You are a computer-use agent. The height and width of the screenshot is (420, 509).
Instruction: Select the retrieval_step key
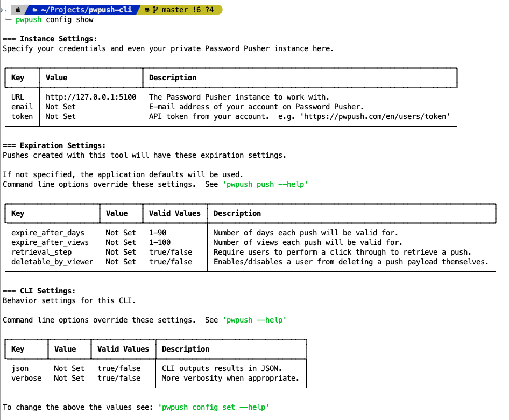tap(41, 253)
